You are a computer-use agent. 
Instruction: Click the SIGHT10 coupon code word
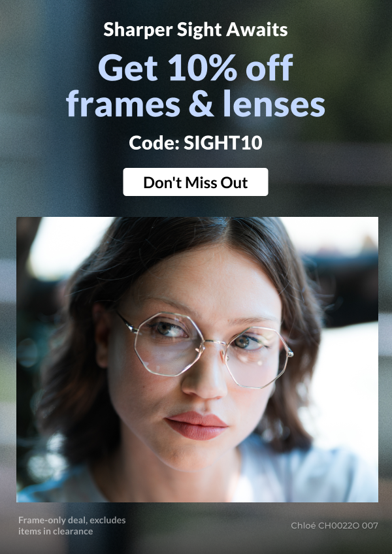point(223,142)
